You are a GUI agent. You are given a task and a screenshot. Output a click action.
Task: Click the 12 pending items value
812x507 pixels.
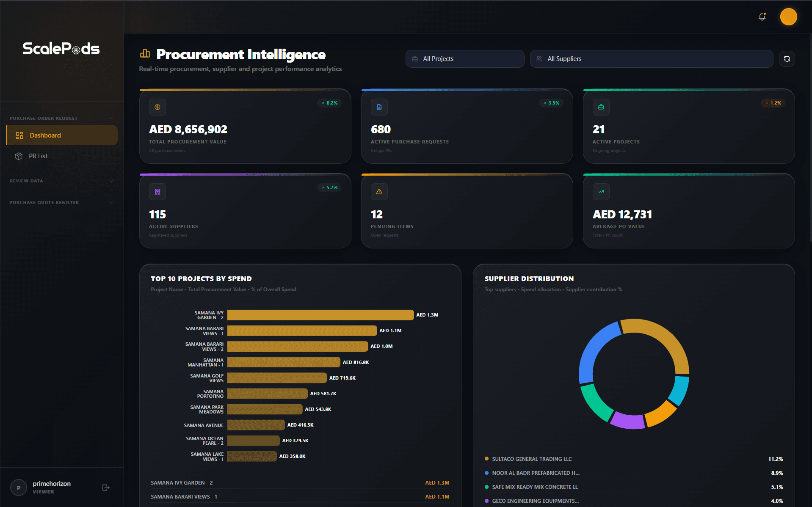(x=377, y=215)
